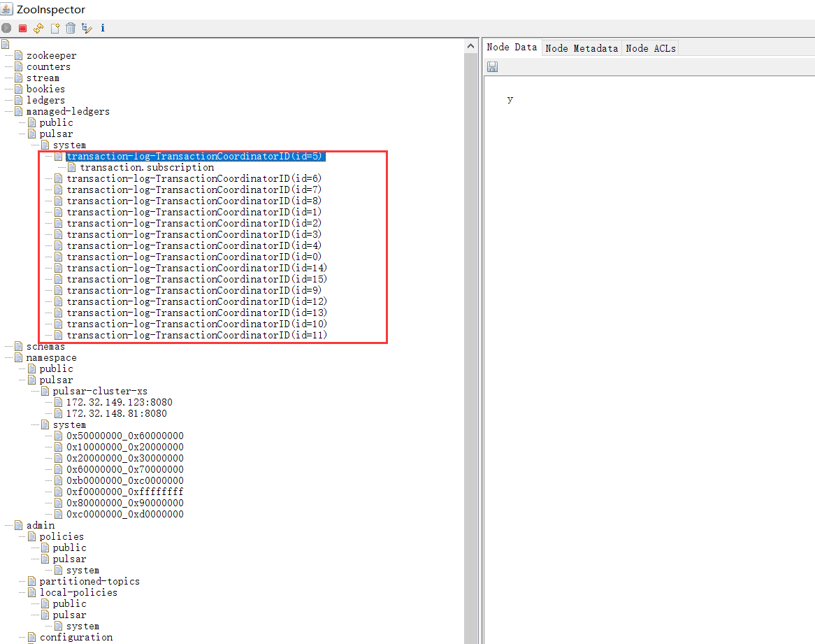The image size is (815, 644).
Task: Select public under local-policies
Action: [70, 603]
